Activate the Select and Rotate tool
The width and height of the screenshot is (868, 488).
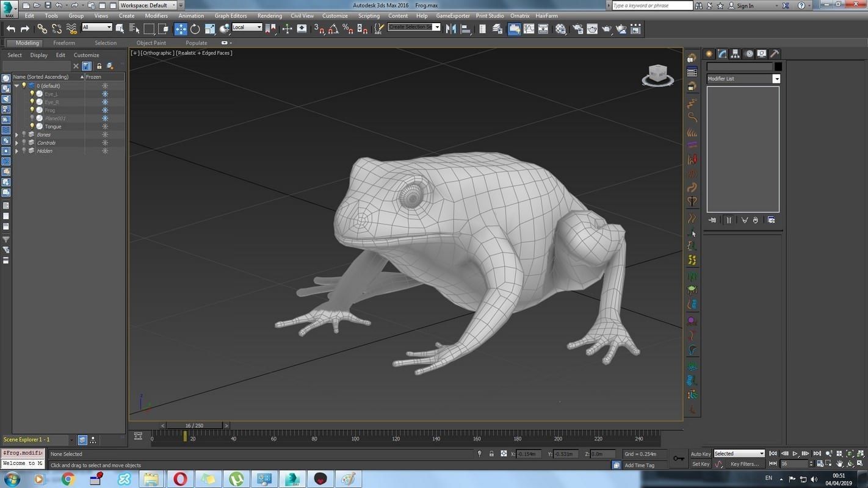click(x=195, y=29)
